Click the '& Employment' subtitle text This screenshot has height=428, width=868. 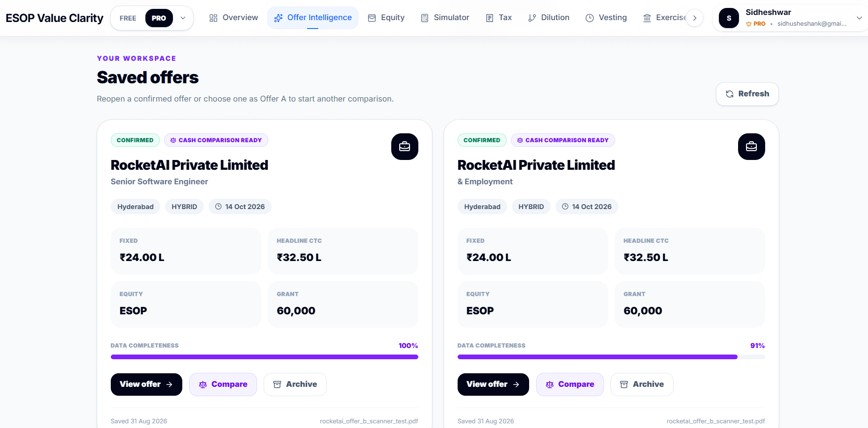click(485, 181)
